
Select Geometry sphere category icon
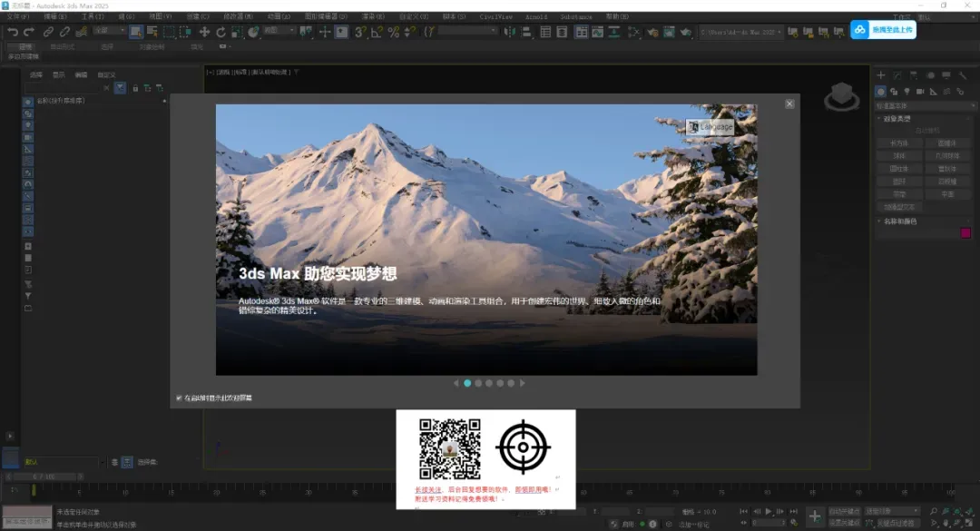[x=880, y=92]
